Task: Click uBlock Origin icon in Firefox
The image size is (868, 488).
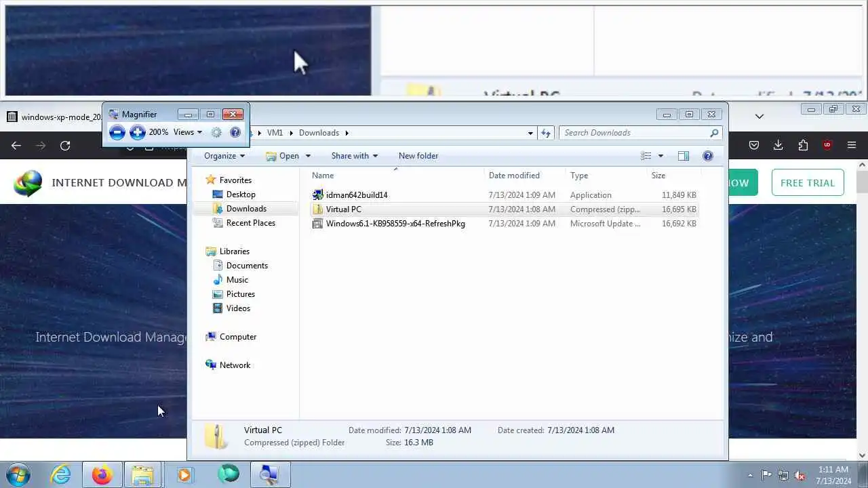Action: point(827,145)
